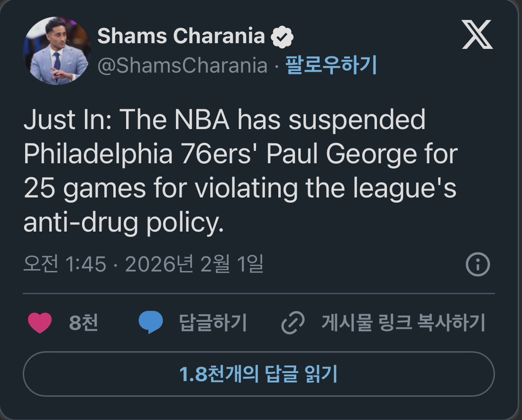Screen dimensions: 522x420
Task: Open 1.8천개의 답글 읽기 replies button
Action: coord(258,374)
